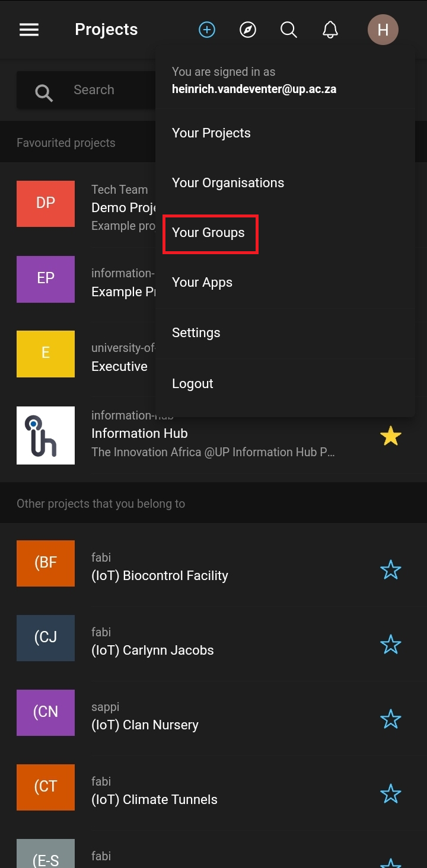Screen dimensions: 427x868
Task: Open the hamburger navigation menu
Action: (29, 30)
